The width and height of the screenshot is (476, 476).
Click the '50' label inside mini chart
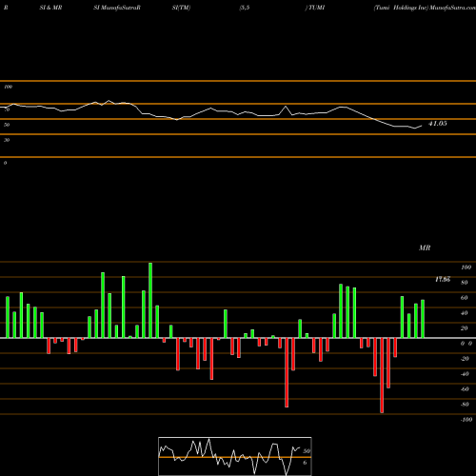pos(307,451)
